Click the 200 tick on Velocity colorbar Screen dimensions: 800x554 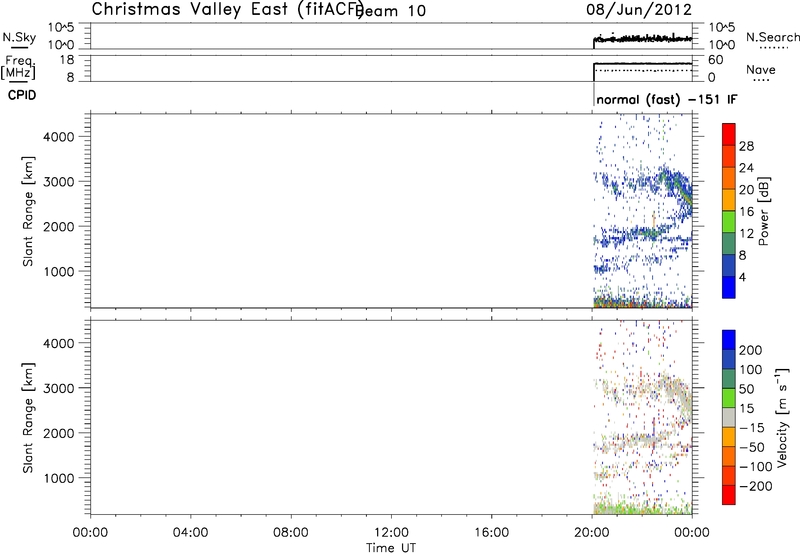[751, 350]
